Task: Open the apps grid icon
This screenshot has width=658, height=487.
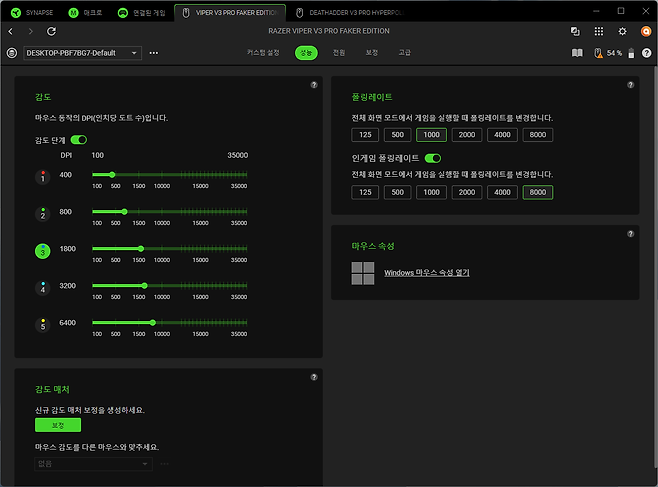Action: (x=599, y=31)
